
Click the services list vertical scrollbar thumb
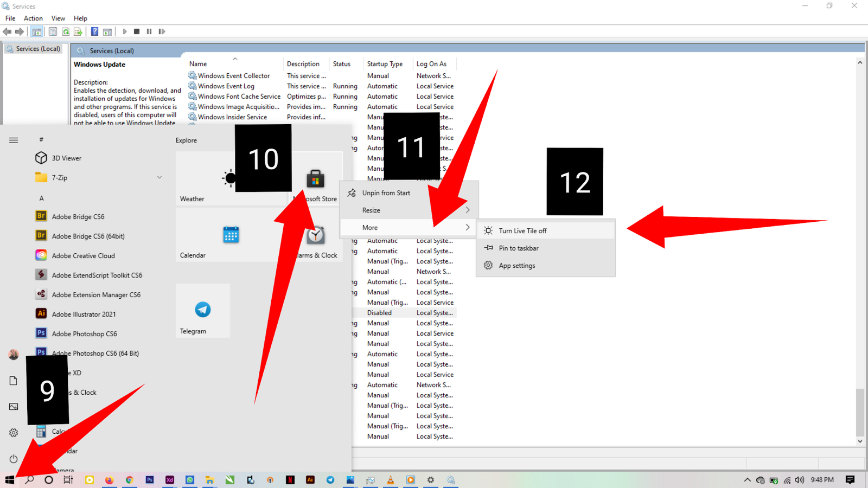pyautogui.click(x=860, y=413)
